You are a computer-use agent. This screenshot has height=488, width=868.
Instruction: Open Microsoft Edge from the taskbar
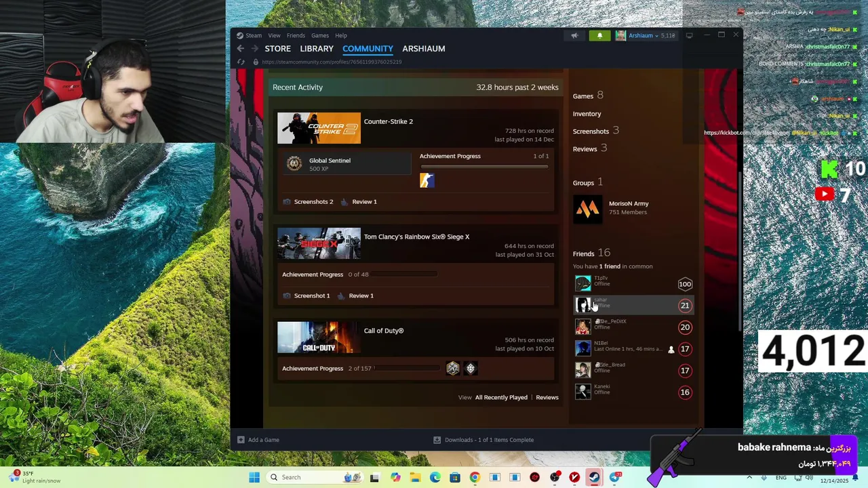click(x=435, y=477)
